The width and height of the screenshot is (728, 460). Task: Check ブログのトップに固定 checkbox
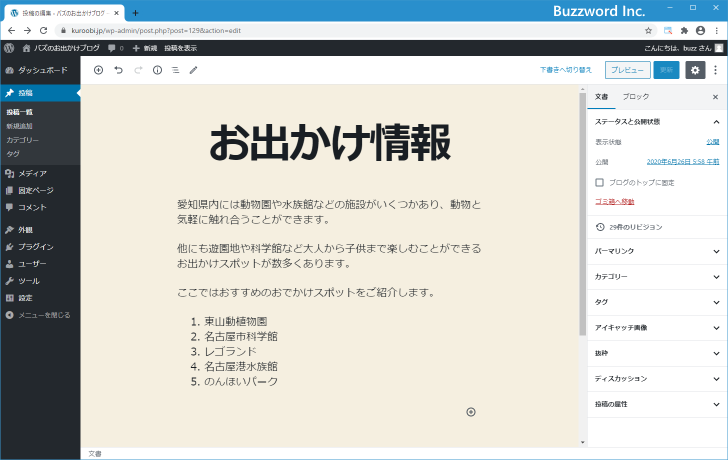click(599, 182)
